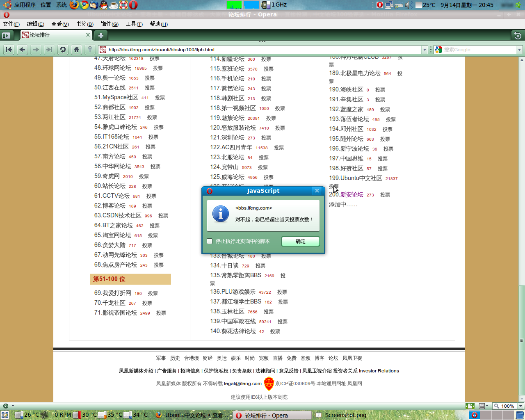
Task: Open the 书签(B) bookmarks menu
Action: 84,24
